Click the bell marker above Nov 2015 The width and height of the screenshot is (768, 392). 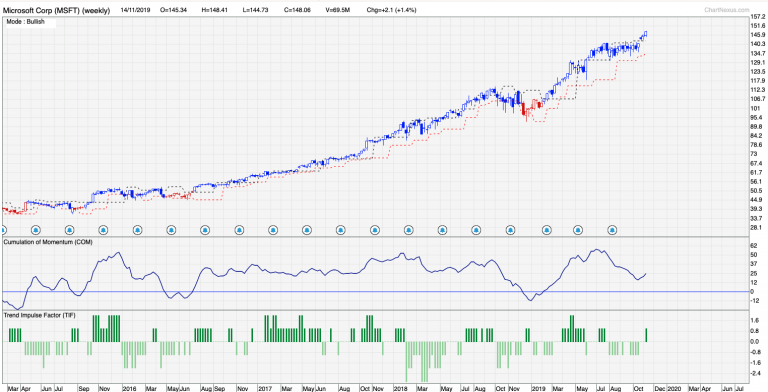[x=103, y=229]
